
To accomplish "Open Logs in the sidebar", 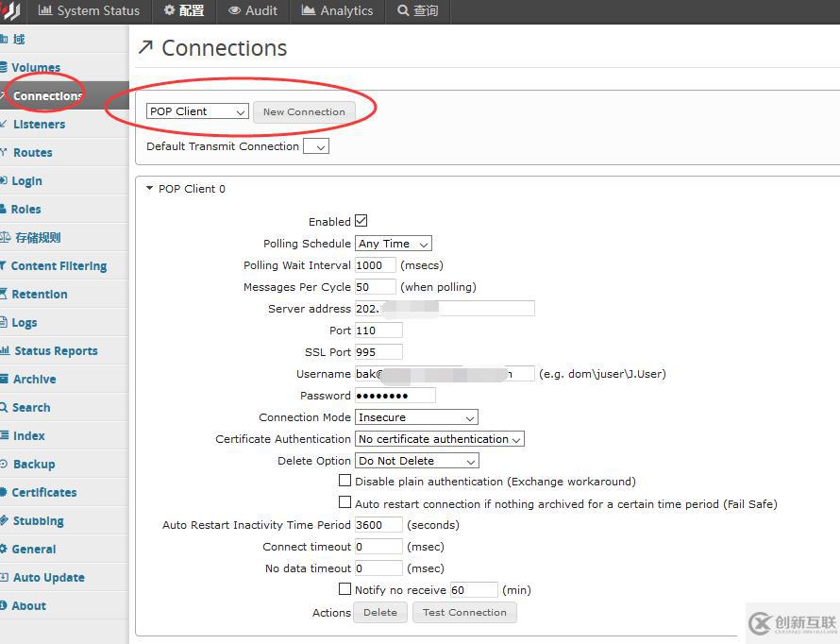I will click(64, 323).
